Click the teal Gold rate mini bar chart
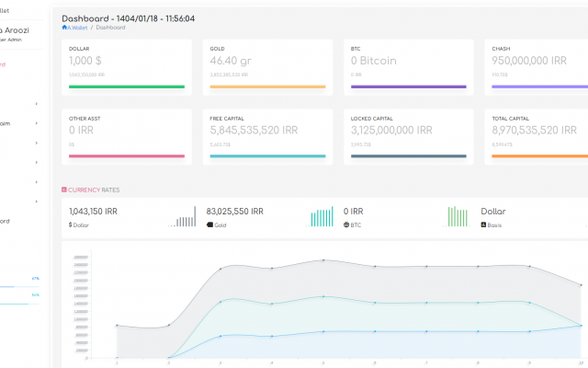The height and width of the screenshot is (368, 588). (x=322, y=217)
